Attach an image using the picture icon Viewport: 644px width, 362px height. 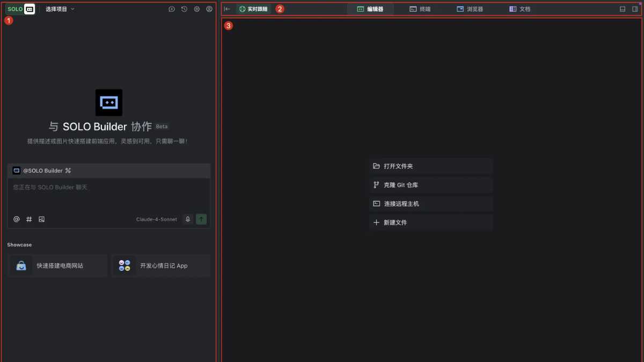pos(41,219)
